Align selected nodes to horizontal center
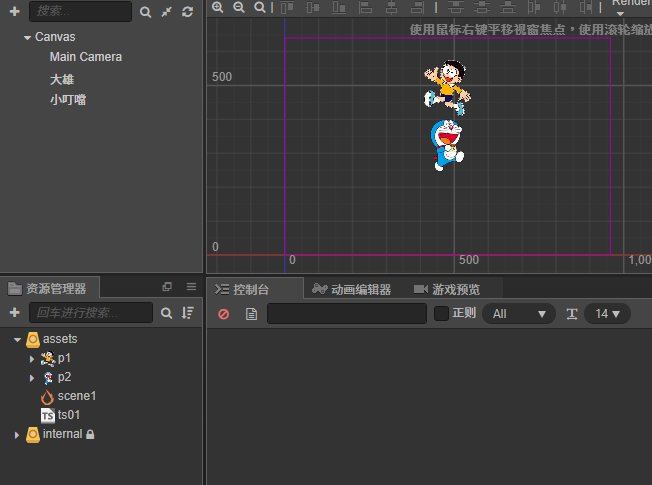 (391, 7)
